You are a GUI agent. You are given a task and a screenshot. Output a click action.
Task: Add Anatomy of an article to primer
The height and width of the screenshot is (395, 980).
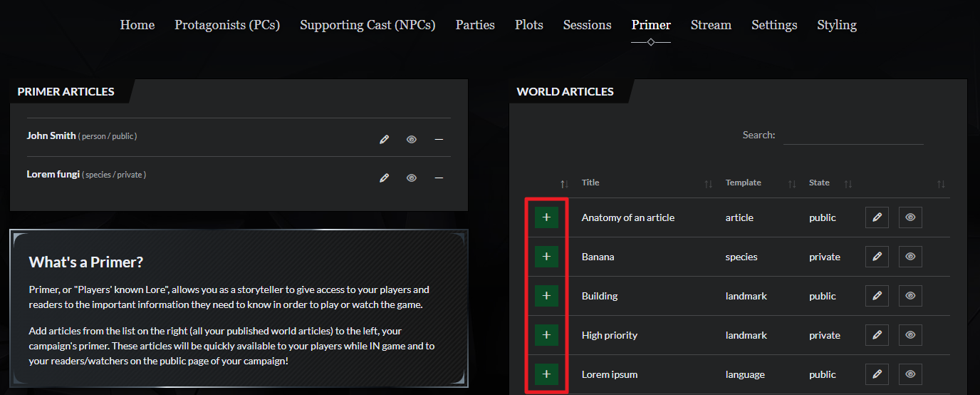tap(546, 217)
